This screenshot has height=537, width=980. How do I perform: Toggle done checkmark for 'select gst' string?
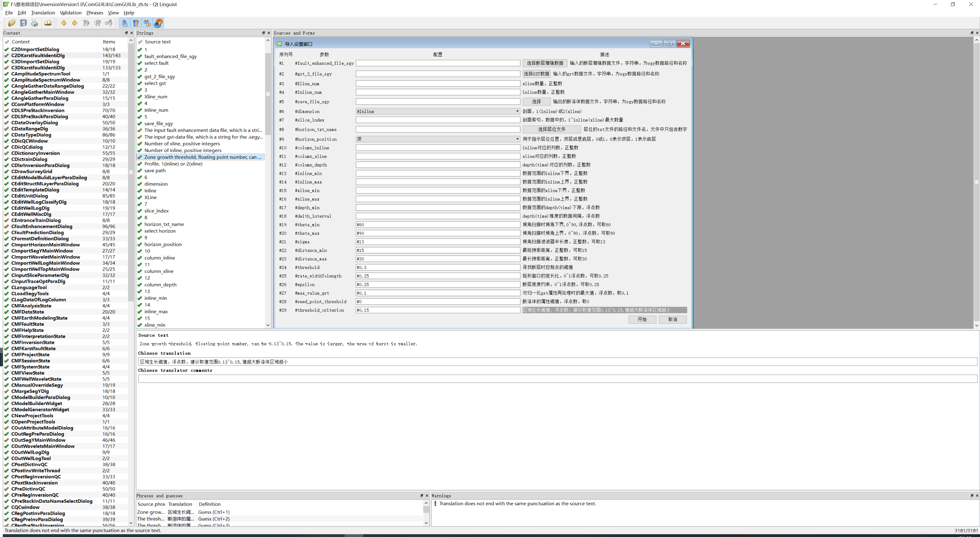point(140,83)
